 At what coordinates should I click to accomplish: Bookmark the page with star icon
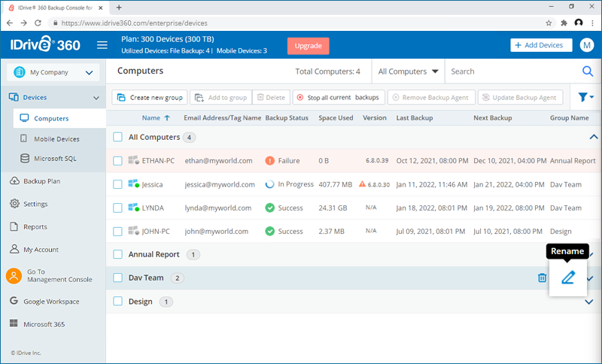click(x=549, y=23)
